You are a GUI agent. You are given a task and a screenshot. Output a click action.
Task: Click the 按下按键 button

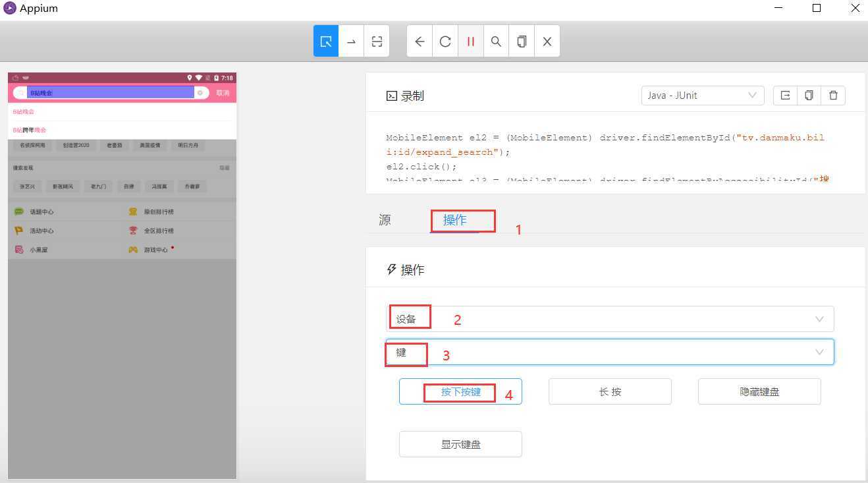pos(460,391)
